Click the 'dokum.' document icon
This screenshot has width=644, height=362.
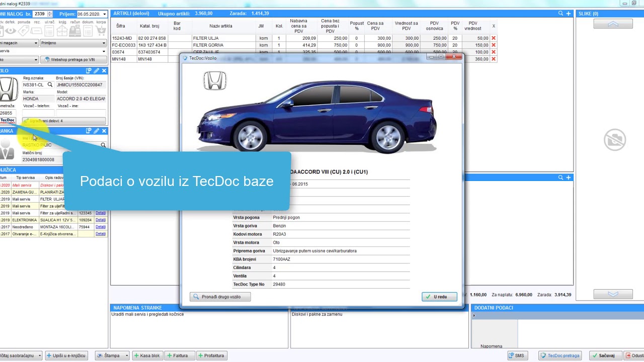click(x=88, y=31)
